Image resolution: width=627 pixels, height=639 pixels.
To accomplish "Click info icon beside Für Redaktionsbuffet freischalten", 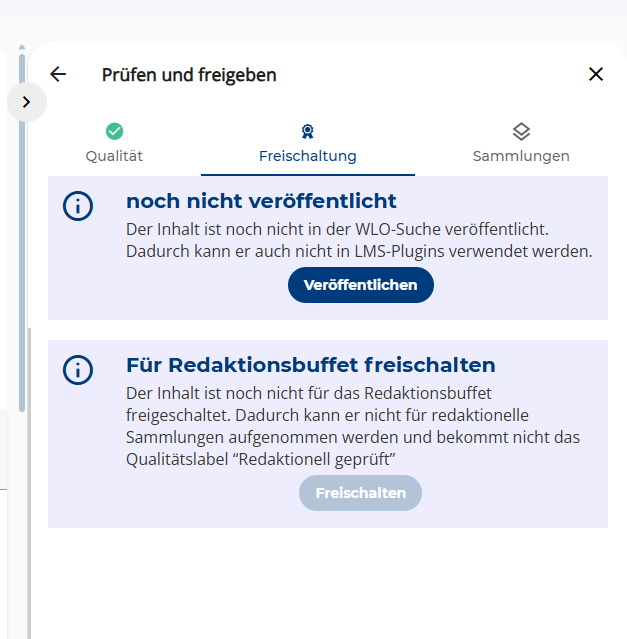I will pos(78,370).
